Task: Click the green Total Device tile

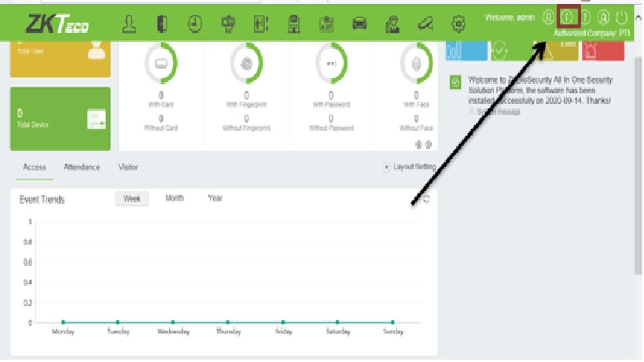Action: [60, 118]
